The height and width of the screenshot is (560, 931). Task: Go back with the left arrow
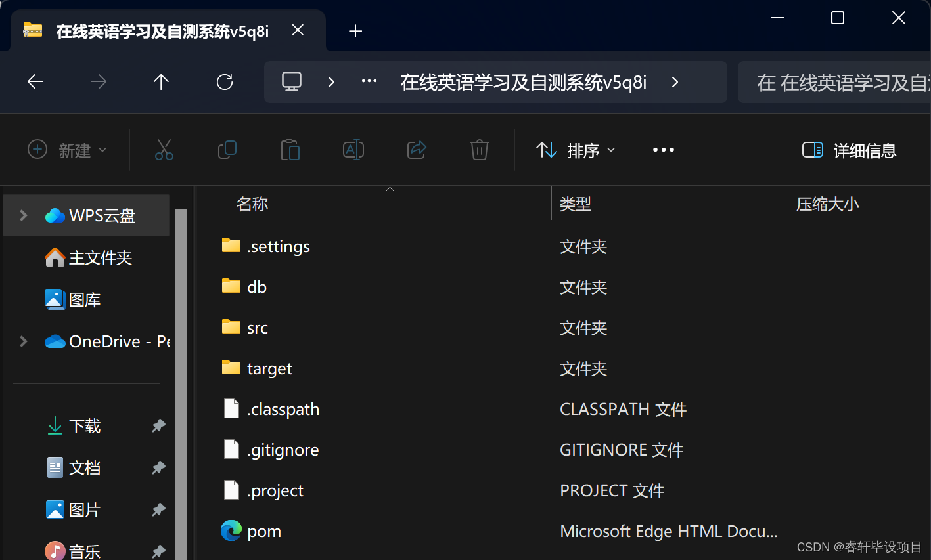point(35,82)
